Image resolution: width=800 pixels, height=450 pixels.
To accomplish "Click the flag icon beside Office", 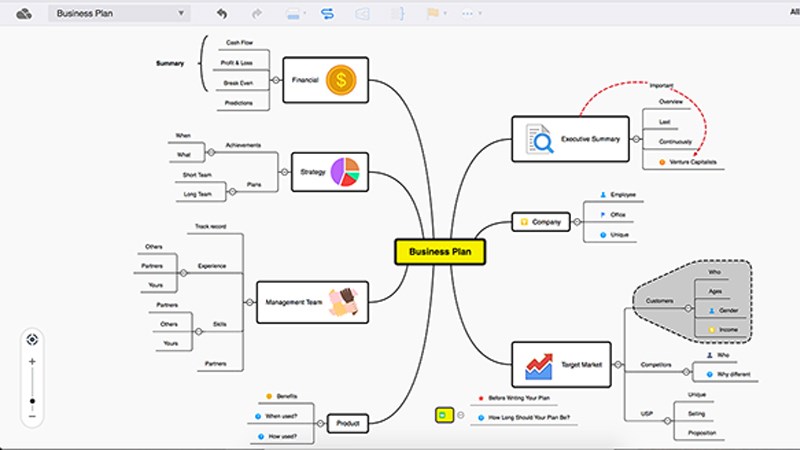I will [x=603, y=215].
